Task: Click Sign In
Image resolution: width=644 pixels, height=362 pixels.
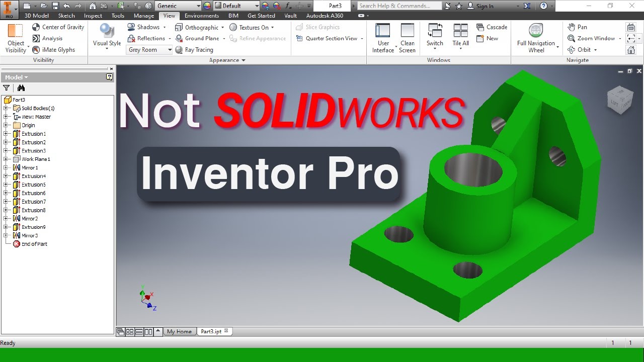Action: click(x=480, y=6)
